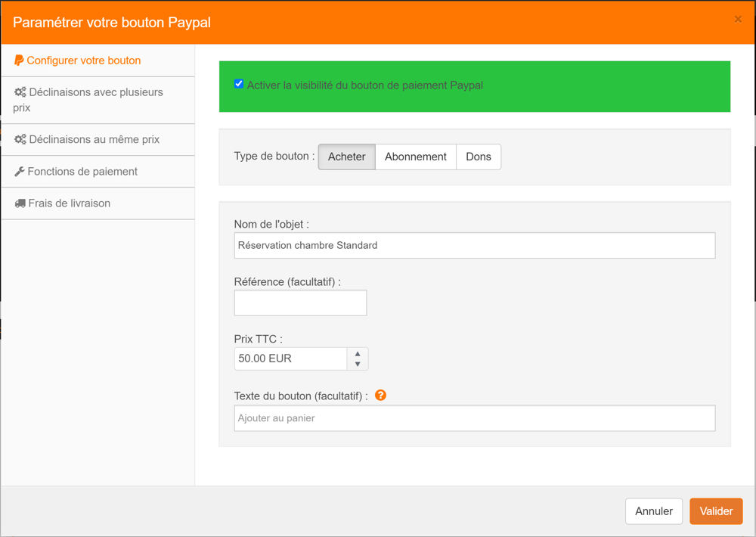Increase Prix TTC with up arrow
The image size is (756, 537).
358,353
